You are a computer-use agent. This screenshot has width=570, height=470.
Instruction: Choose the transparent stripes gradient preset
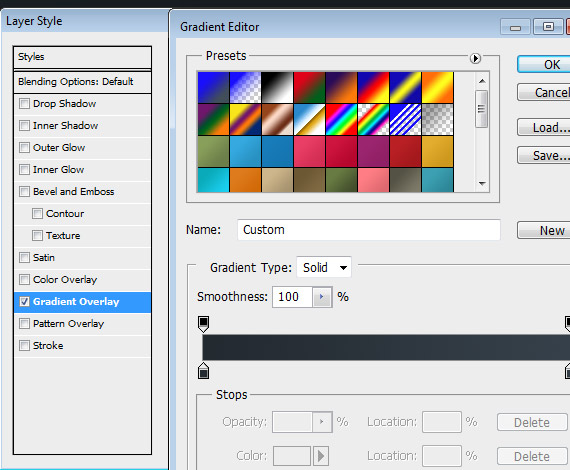(405, 119)
